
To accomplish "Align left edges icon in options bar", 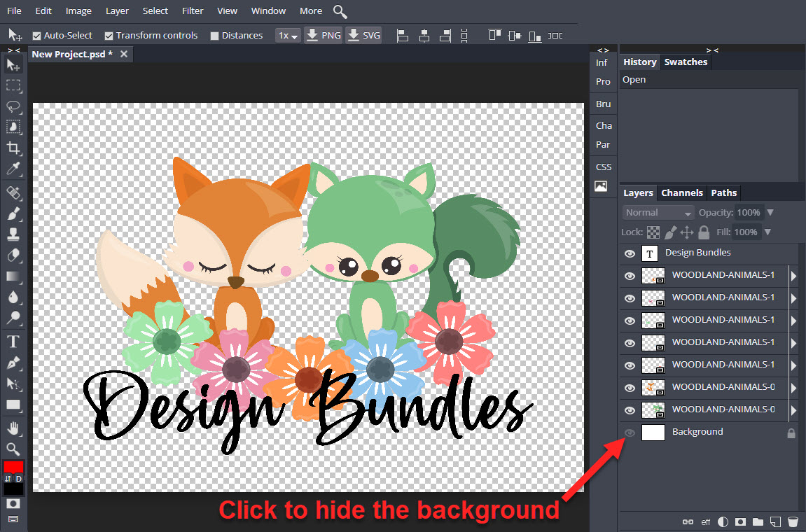I will tap(403, 36).
